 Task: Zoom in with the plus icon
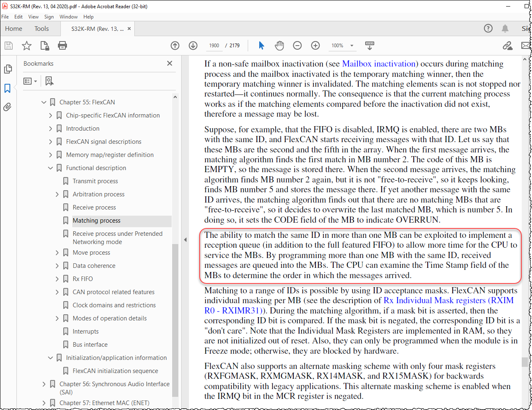coord(315,46)
